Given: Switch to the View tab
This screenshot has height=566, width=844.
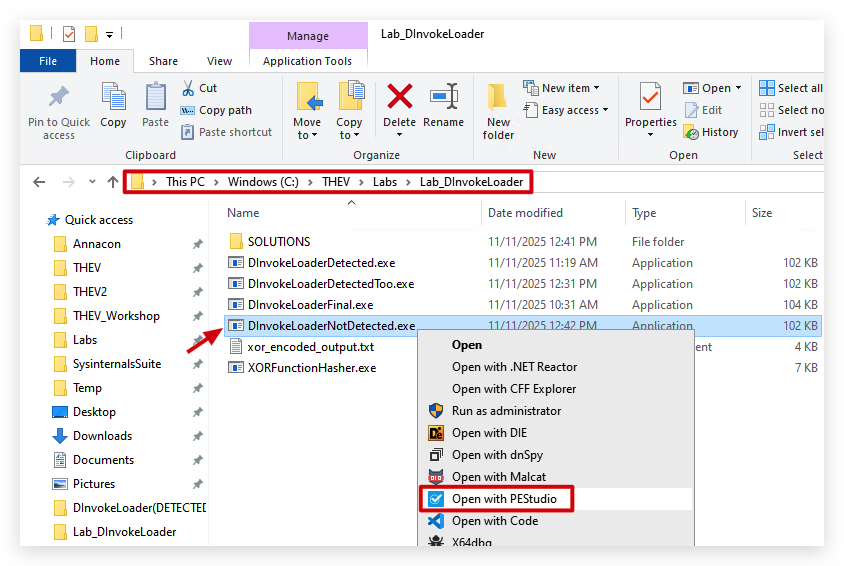Looking at the screenshot, I should click(220, 61).
